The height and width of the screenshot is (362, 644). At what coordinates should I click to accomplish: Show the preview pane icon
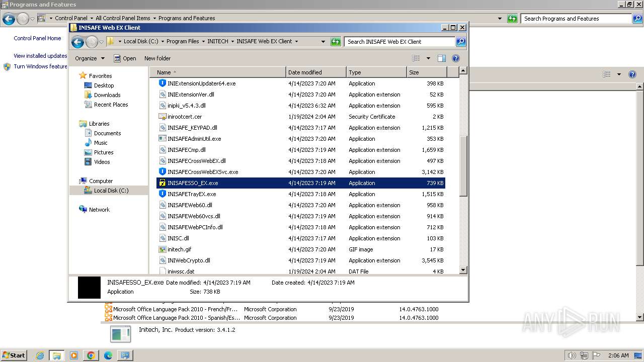(441, 58)
